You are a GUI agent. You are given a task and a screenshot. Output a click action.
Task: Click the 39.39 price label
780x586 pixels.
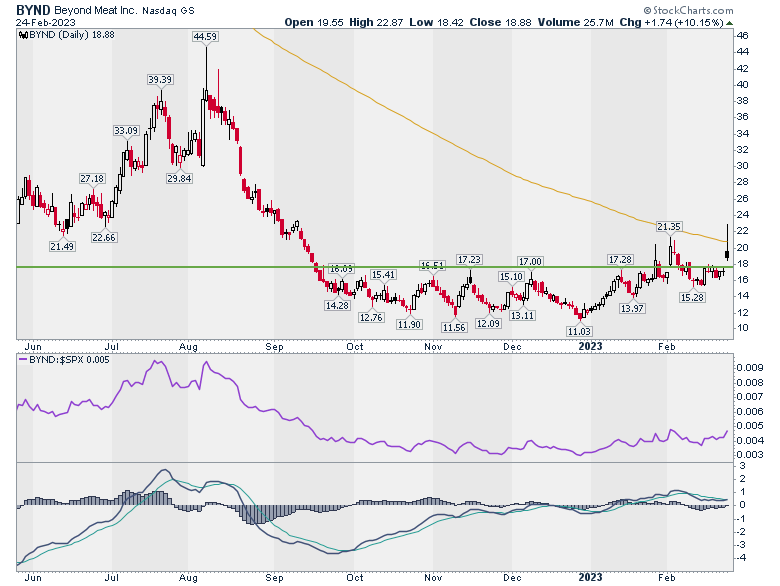tap(160, 80)
